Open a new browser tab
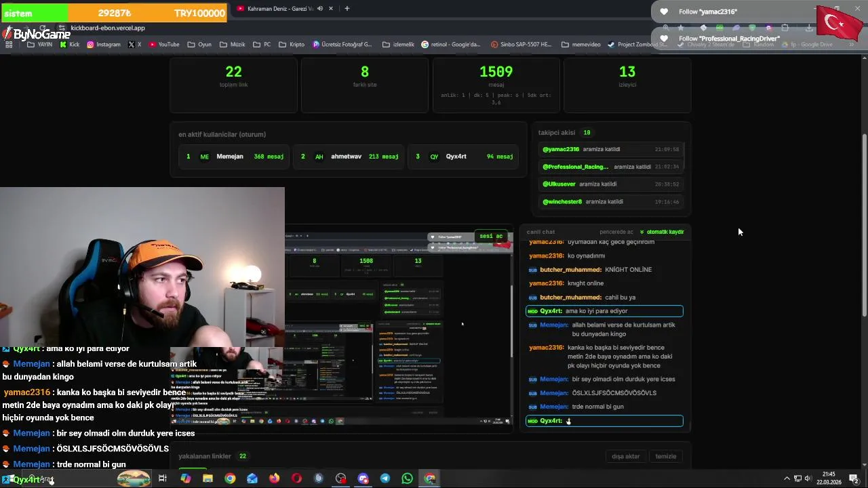The width and height of the screenshot is (868, 488). pyautogui.click(x=347, y=9)
